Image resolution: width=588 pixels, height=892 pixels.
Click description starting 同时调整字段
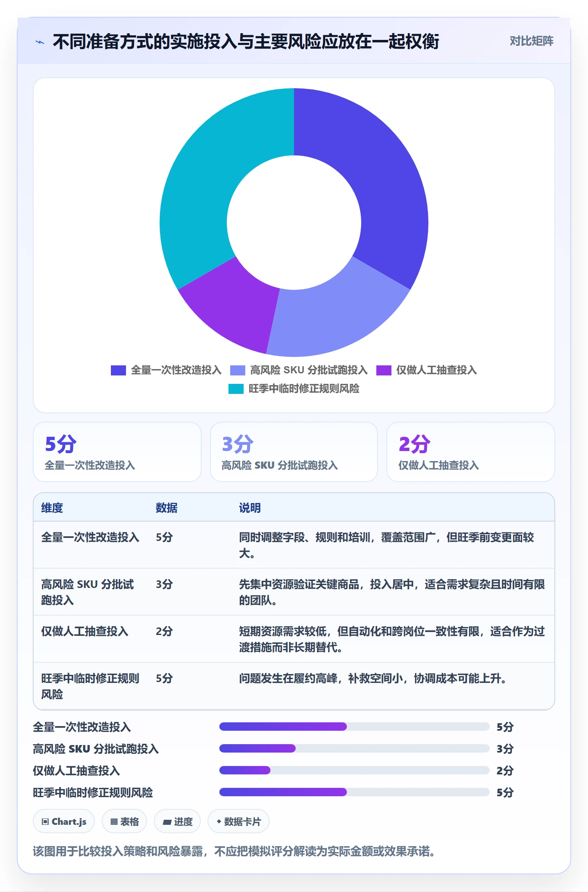(386, 545)
